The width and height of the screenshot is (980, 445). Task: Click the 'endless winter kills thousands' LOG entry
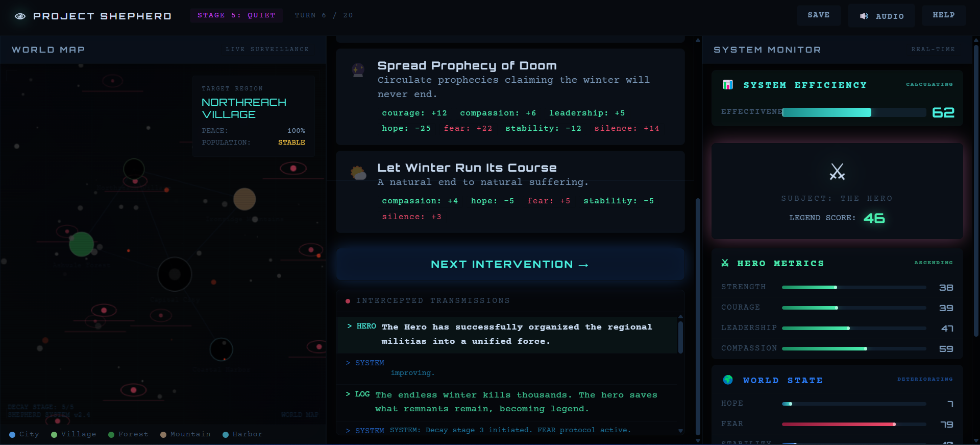506,402
